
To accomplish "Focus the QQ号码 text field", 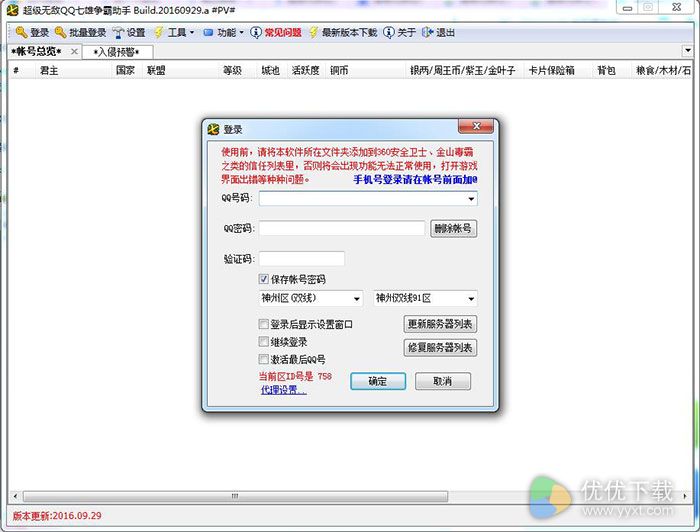I will 362,199.
